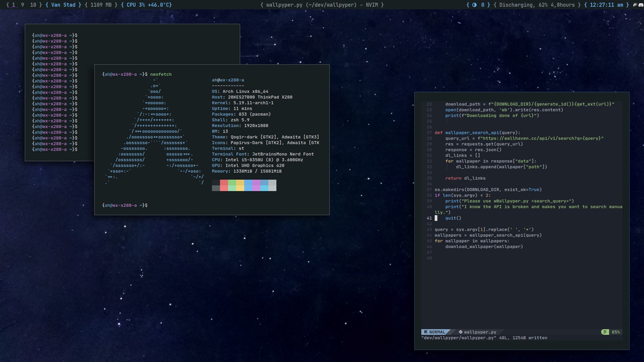Click the Icons: Papirus-Dark line
Image resolution: width=644 pixels, height=362 pixels.
(266, 143)
